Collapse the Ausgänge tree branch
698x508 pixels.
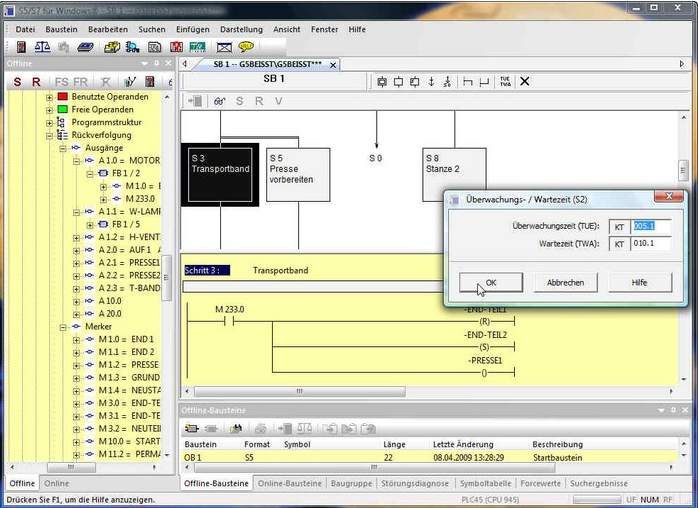63,148
